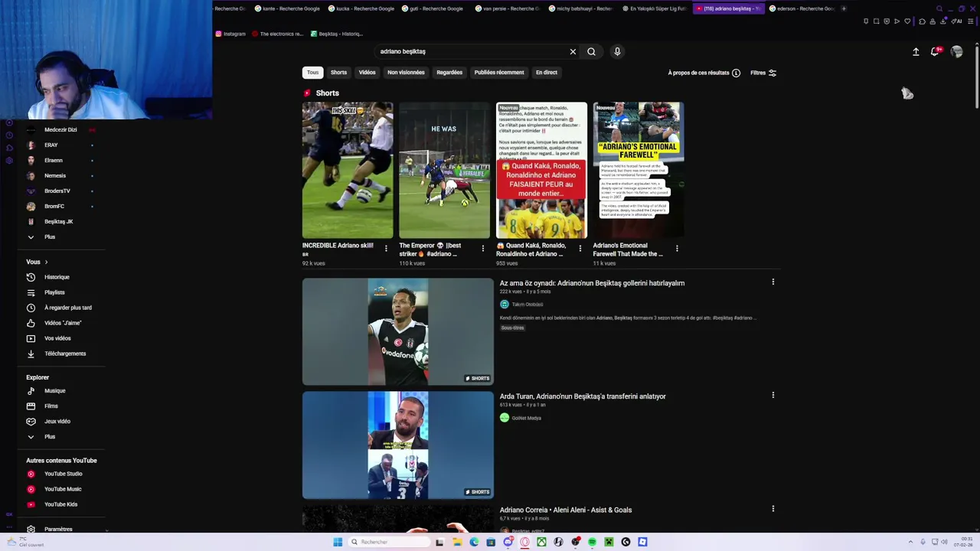980x551 pixels.
Task: Click the magnifying glass search button
Action: pyautogui.click(x=591, y=51)
